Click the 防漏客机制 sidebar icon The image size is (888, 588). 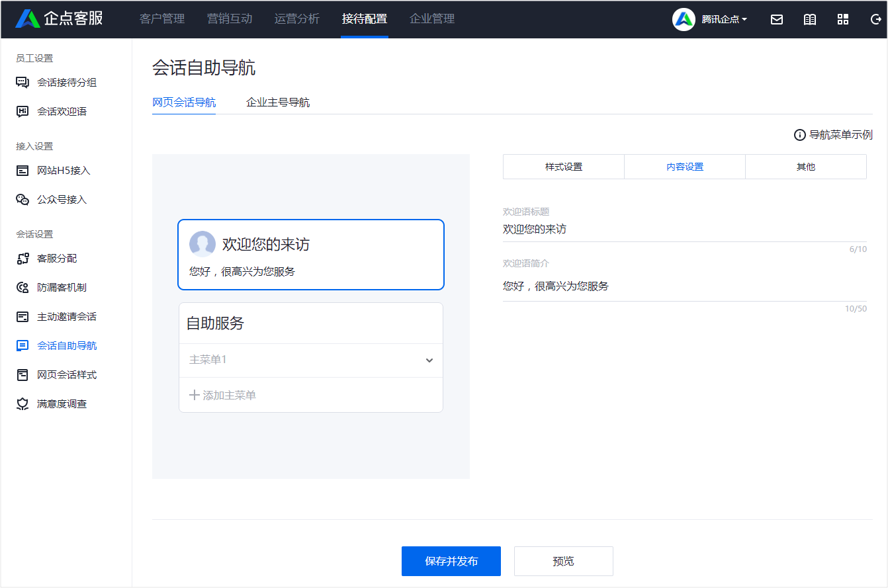point(22,288)
